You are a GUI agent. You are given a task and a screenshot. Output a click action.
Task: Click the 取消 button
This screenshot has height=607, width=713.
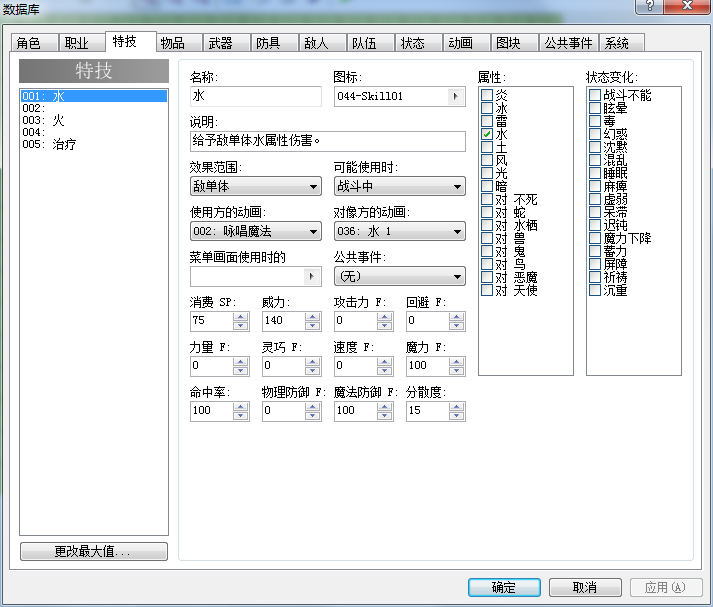585,587
